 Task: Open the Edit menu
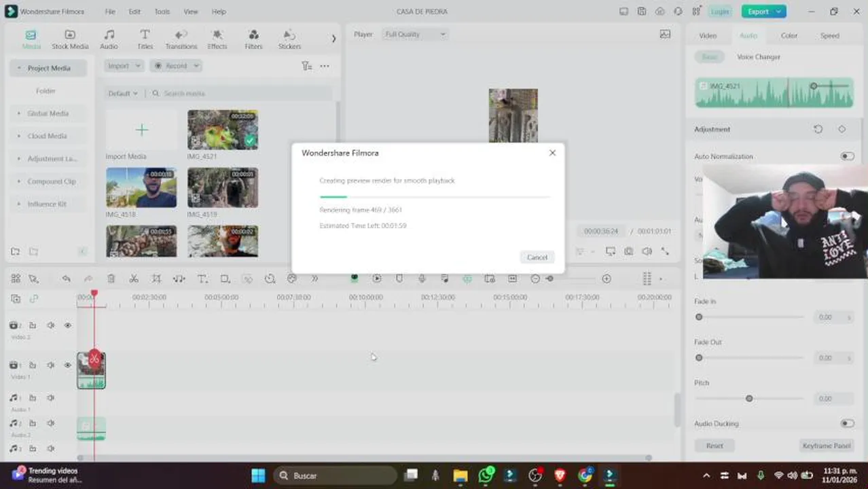pos(135,12)
